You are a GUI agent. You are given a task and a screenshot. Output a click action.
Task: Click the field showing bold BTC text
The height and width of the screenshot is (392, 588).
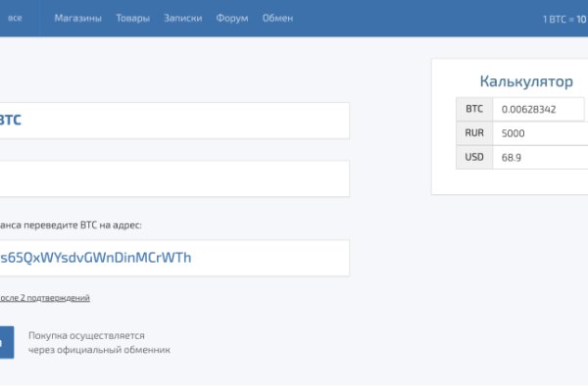(x=174, y=121)
